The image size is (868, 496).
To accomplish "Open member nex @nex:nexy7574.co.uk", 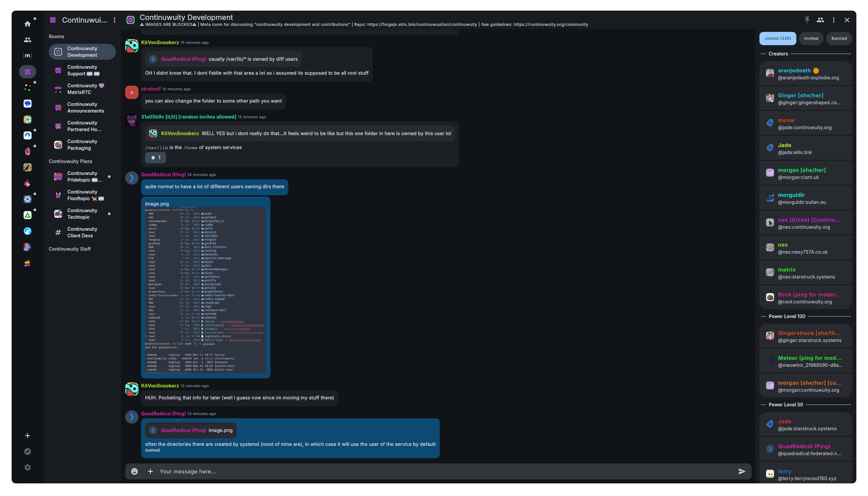I will click(806, 248).
